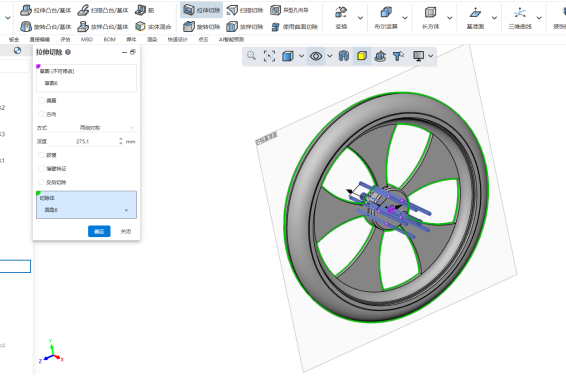
Task: Expand the 长方体 dropdown arrow
Action: click(450, 18)
